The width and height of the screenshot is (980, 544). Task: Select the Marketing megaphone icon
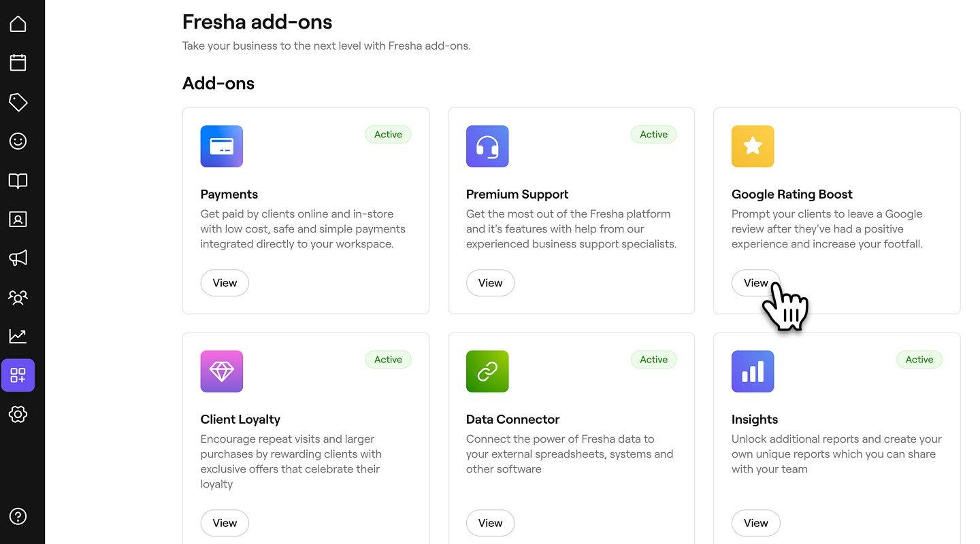coord(18,258)
